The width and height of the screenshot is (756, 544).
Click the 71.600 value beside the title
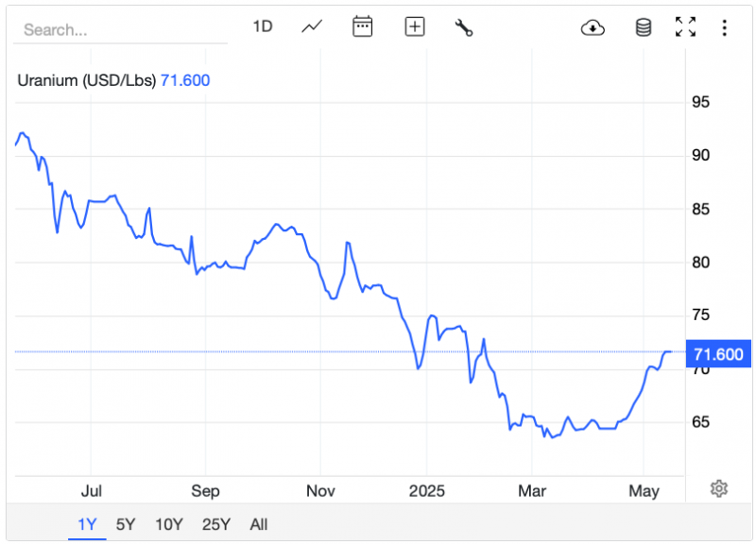185,80
